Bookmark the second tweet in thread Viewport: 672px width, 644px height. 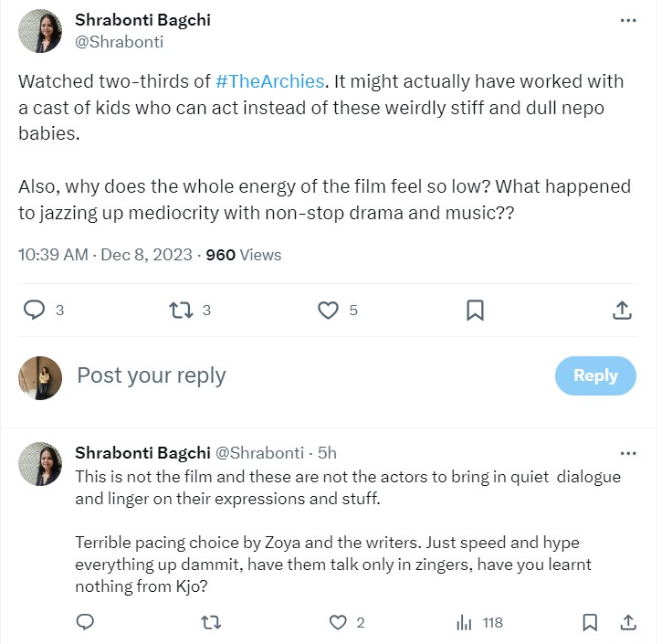click(x=590, y=622)
